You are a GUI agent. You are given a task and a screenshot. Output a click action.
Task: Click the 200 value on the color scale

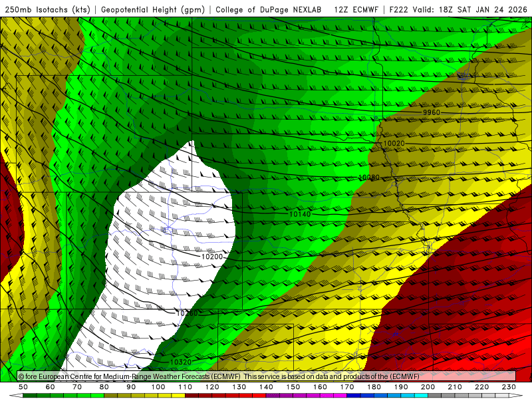[x=428, y=387]
